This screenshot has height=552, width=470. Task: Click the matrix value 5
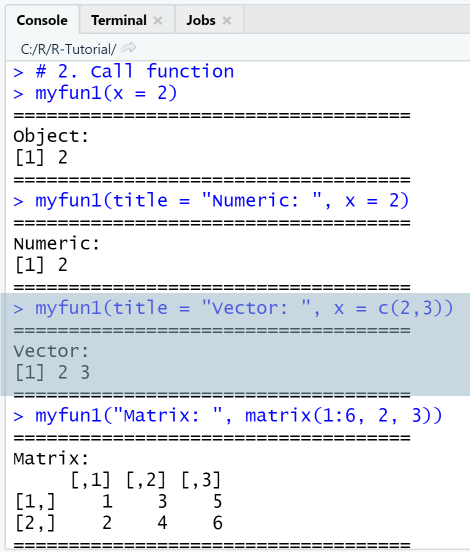(218, 501)
